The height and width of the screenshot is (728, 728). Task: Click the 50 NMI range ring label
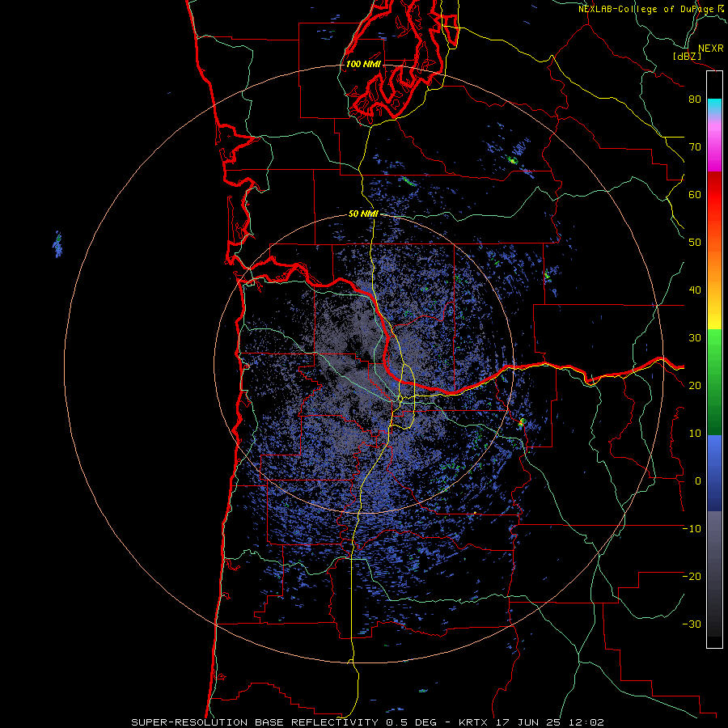(x=363, y=214)
